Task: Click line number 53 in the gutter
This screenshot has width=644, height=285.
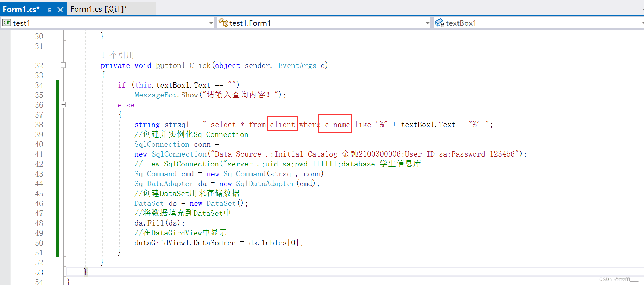Action: [39, 272]
